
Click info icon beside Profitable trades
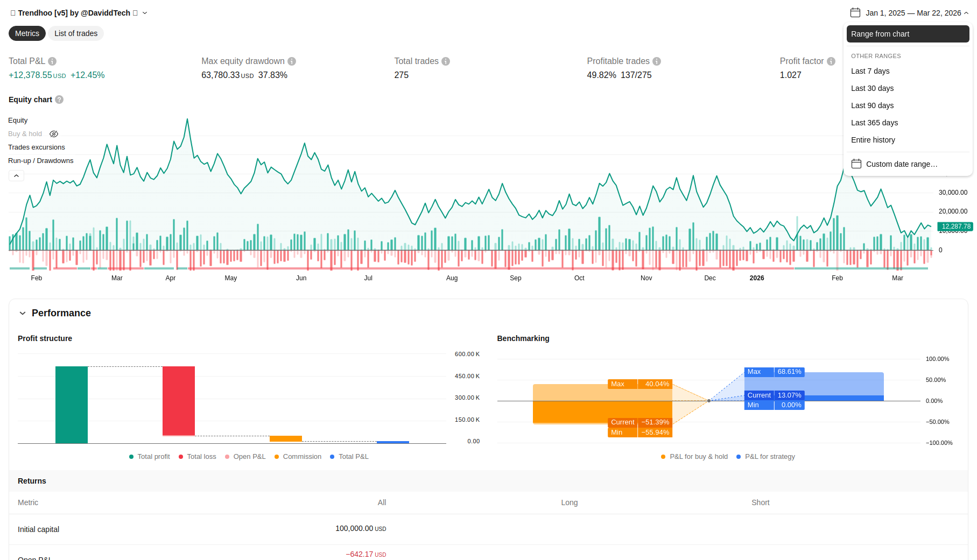tap(657, 61)
